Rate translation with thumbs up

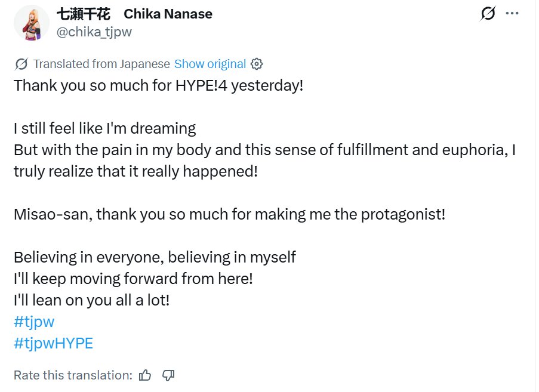click(x=145, y=375)
